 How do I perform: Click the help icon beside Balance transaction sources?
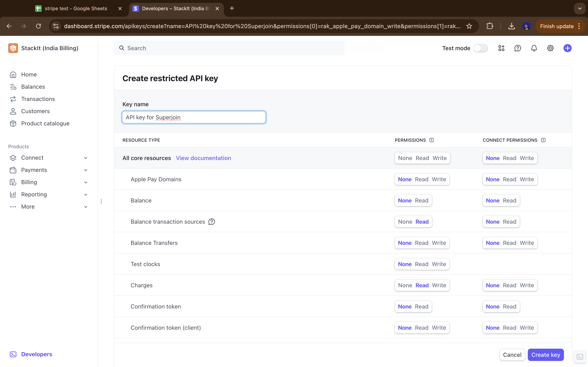tap(212, 222)
